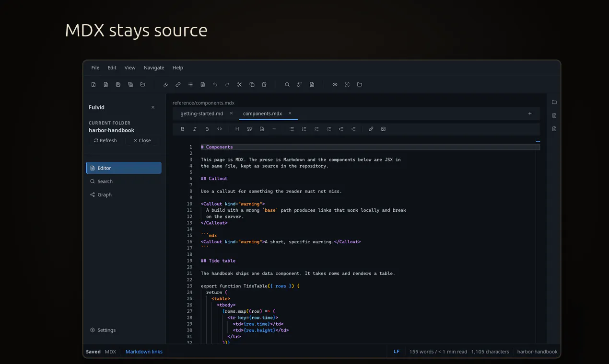Insert horizontal rule dash icon
The image size is (609, 364).
coord(274,129)
